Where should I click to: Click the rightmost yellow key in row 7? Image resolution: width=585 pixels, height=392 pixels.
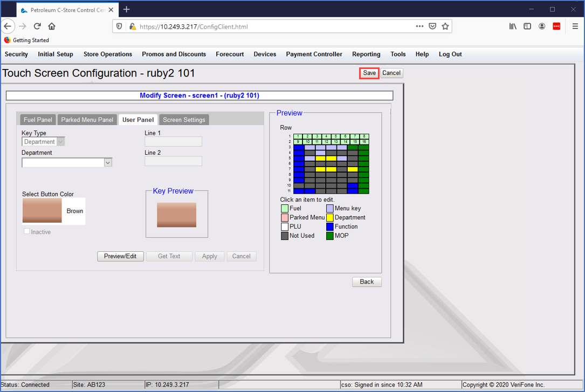click(x=353, y=169)
